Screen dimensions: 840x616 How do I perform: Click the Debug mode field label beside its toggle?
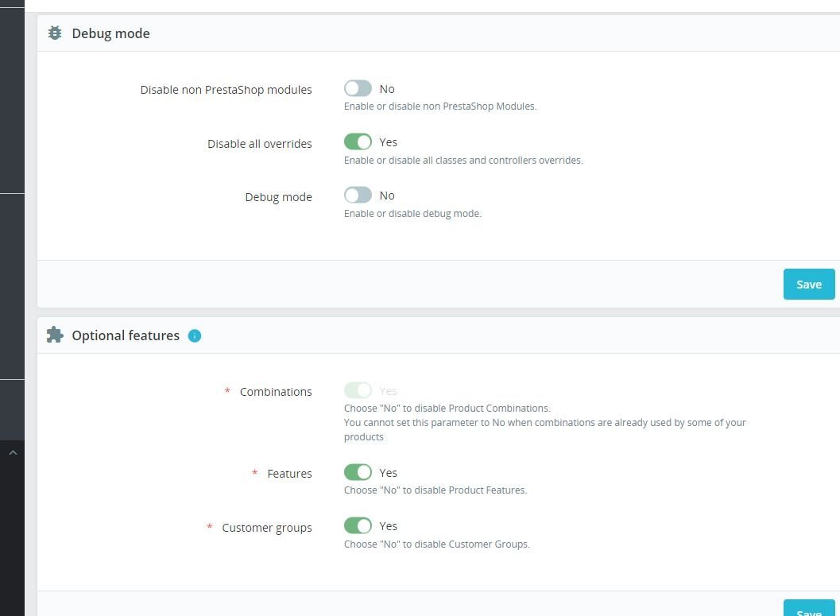[x=278, y=197]
